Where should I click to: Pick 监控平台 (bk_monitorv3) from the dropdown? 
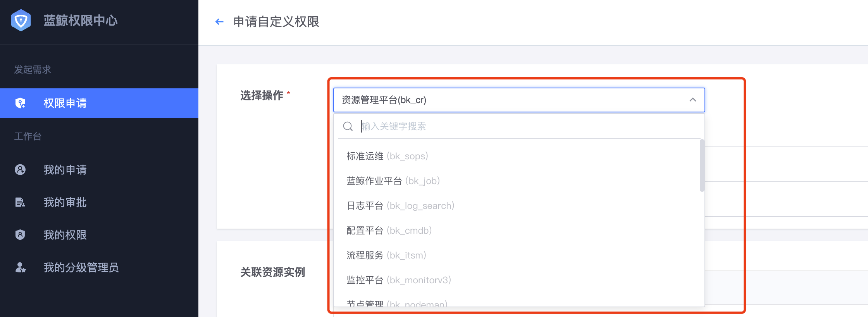(398, 280)
